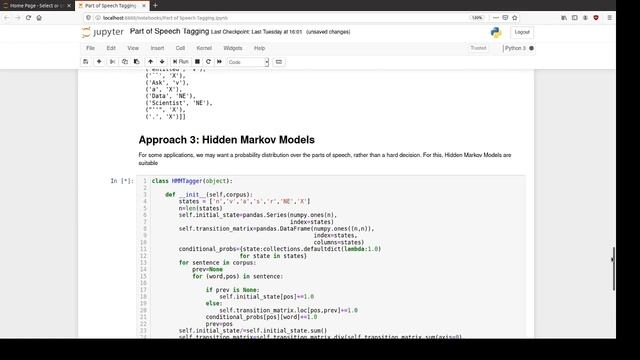Insert a cell below with plus icon

99,62
